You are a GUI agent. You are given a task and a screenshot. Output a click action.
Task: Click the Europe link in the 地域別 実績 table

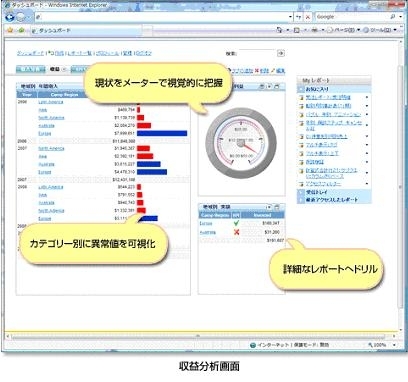click(x=206, y=223)
